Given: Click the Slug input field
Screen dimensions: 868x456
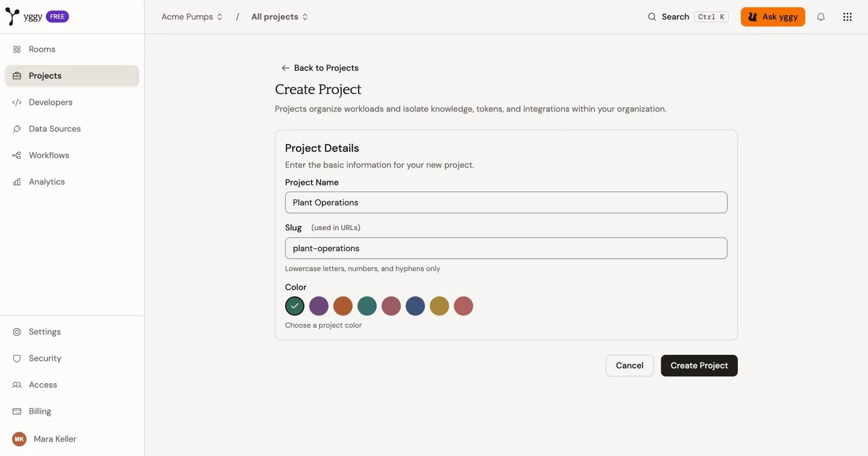Looking at the screenshot, I should tap(506, 248).
